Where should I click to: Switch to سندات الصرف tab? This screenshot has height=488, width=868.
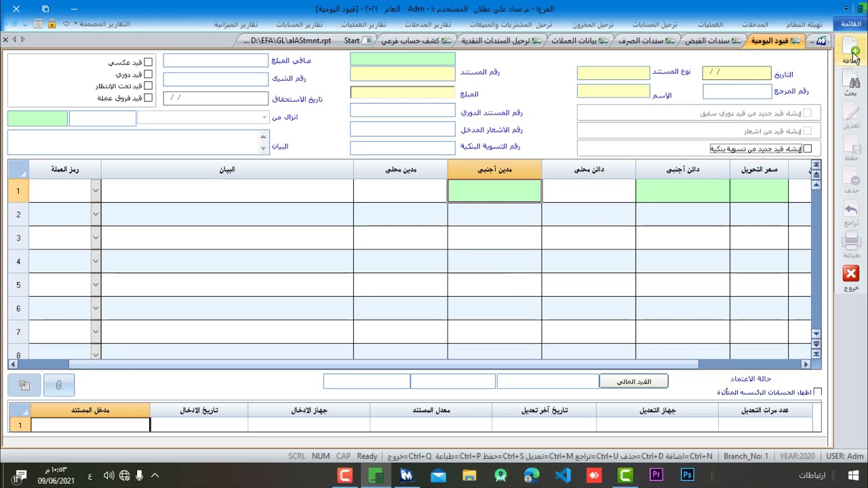[646, 41]
